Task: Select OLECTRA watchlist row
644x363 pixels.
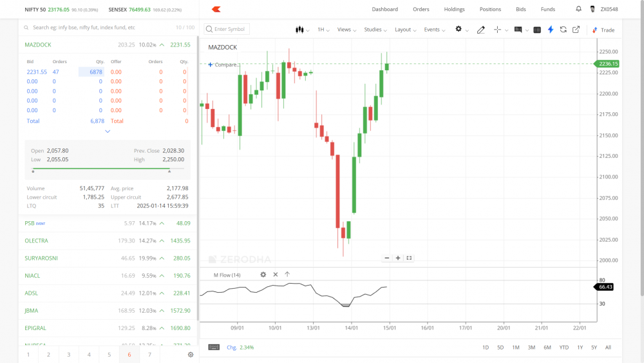Action: point(108,241)
